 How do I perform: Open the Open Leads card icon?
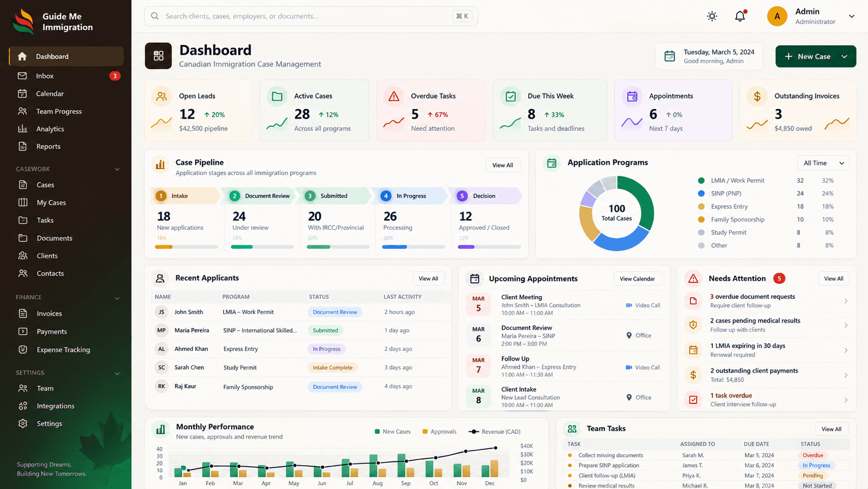(162, 96)
